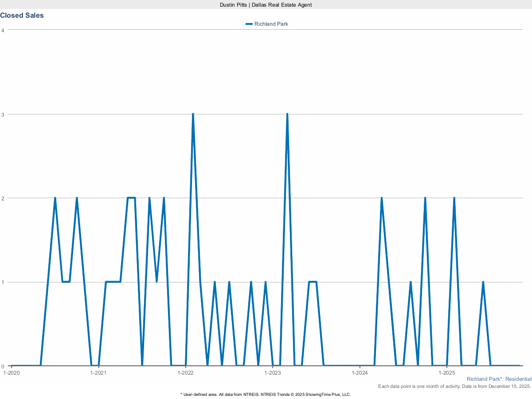Click the peak of 3 sales in early 2022
Viewport: 532px width, 399px height.
(193, 114)
